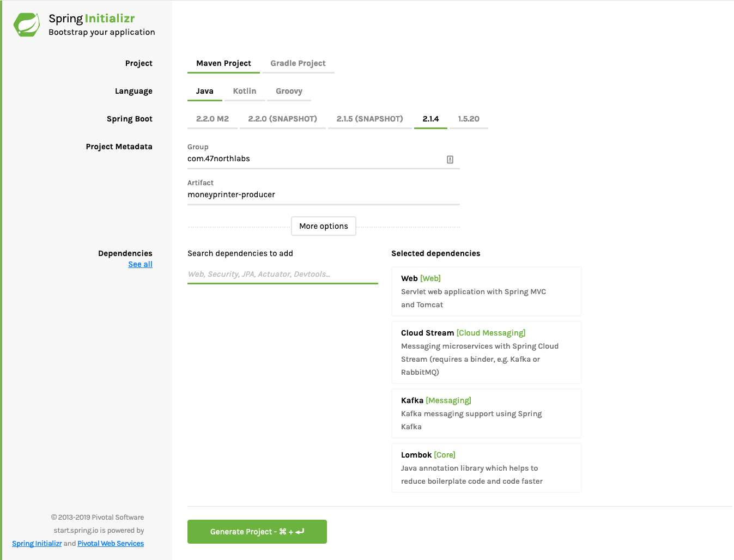
Task: Click the Selected dependencies heading
Action: point(436,253)
